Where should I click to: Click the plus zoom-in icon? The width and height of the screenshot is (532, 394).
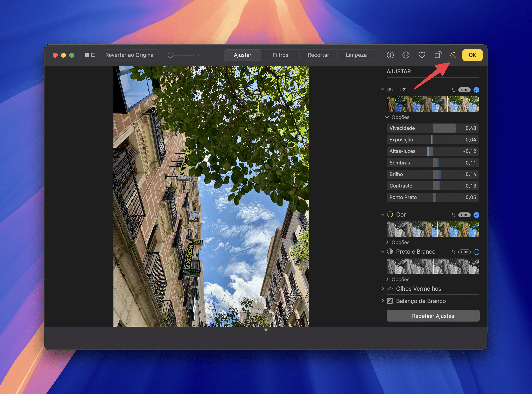click(199, 55)
